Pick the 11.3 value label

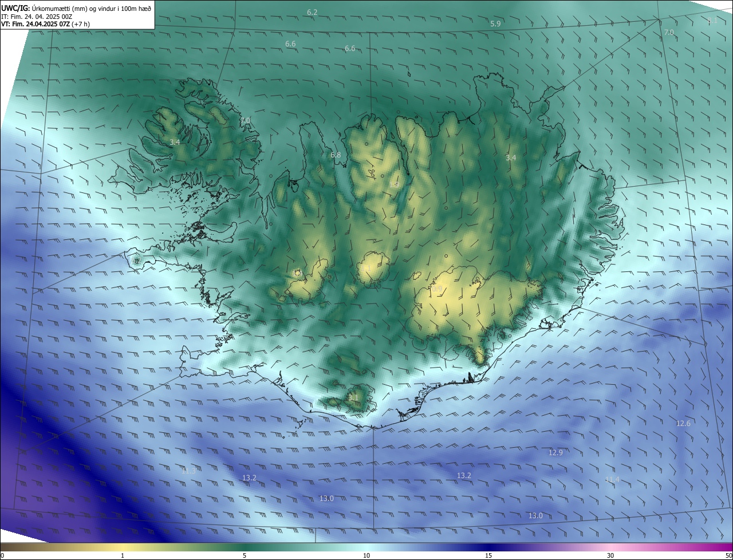pyautogui.click(x=188, y=471)
